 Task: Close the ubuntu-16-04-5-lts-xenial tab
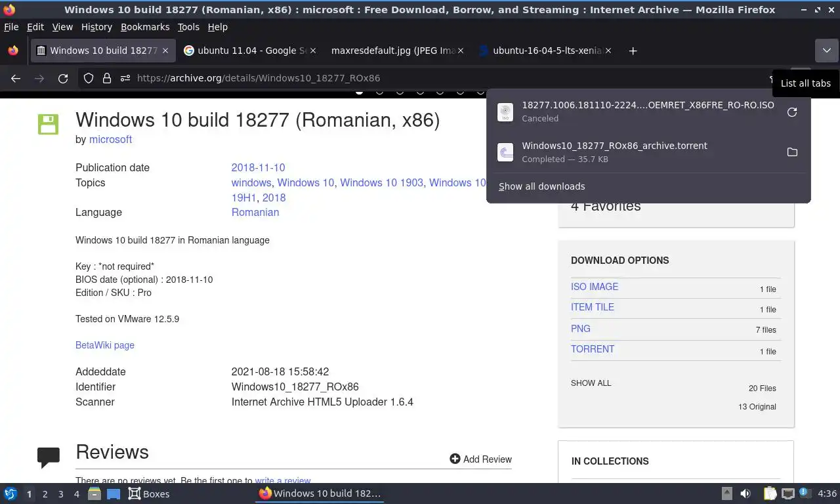pyautogui.click(x=608, y=51)
